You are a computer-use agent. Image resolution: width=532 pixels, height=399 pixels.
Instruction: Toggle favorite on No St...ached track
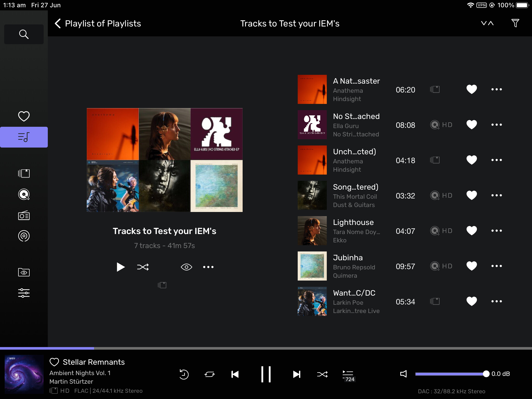(x=471, y=125)
